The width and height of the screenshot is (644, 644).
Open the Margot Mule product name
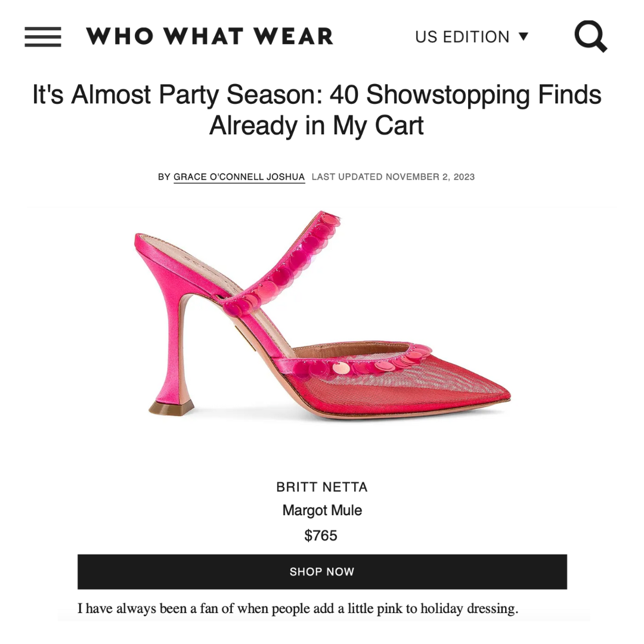pyautogui.click(x=322, y=510)
